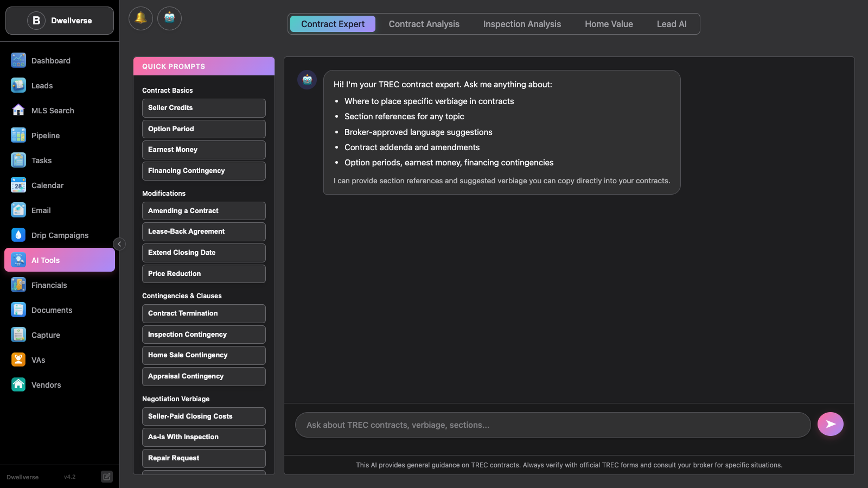The width and height of the screenshot is (868, 488).
Task: Switch to the Contract Expert tab
Action: click(x=333, y=24)
